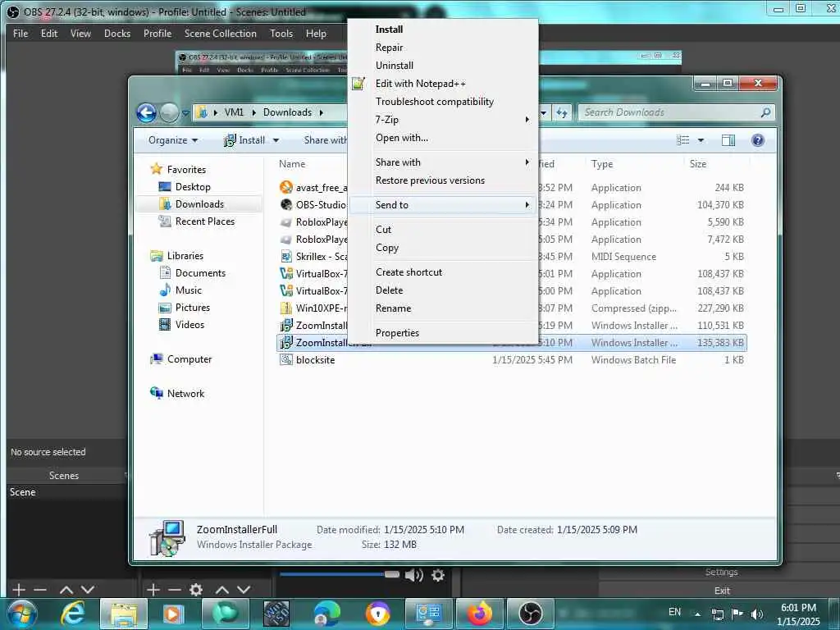Click Copy in context menu
840x630 pixels.
coord(387,248)
